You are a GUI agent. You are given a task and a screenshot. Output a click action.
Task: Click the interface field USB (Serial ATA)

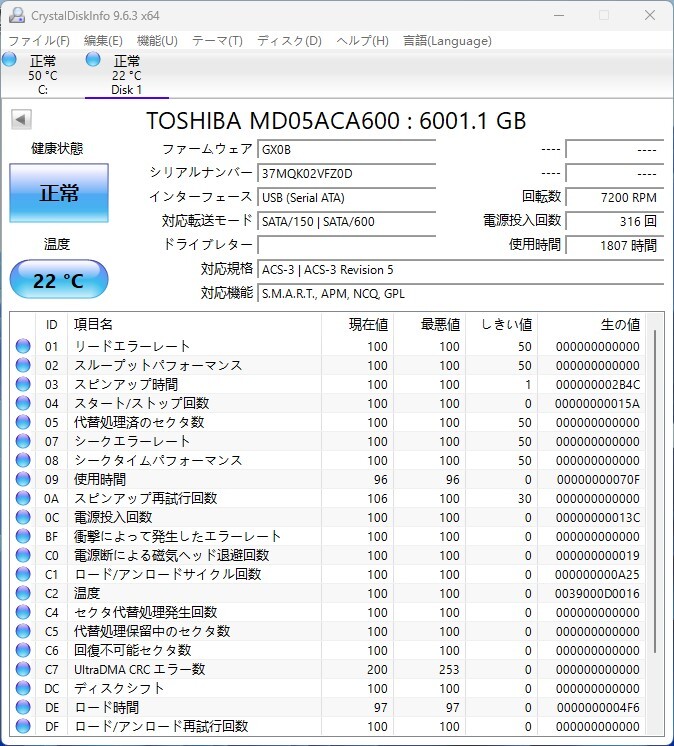(x=347, y=197)
